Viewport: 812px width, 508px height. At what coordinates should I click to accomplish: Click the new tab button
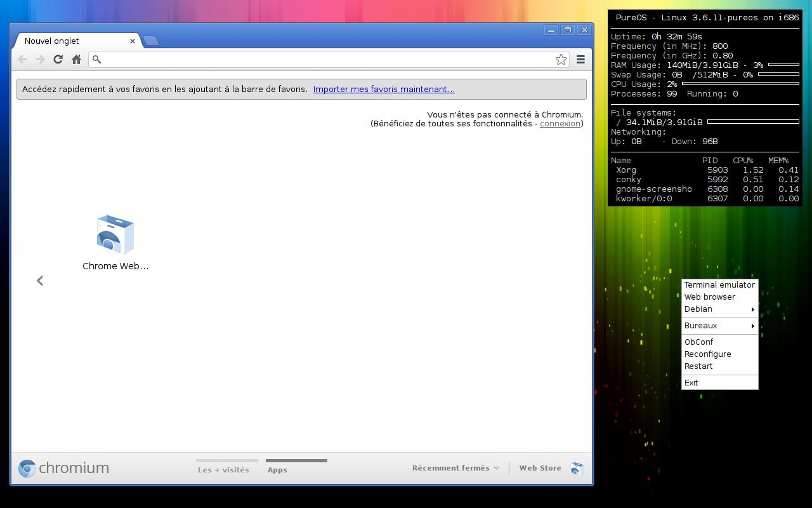150,41
